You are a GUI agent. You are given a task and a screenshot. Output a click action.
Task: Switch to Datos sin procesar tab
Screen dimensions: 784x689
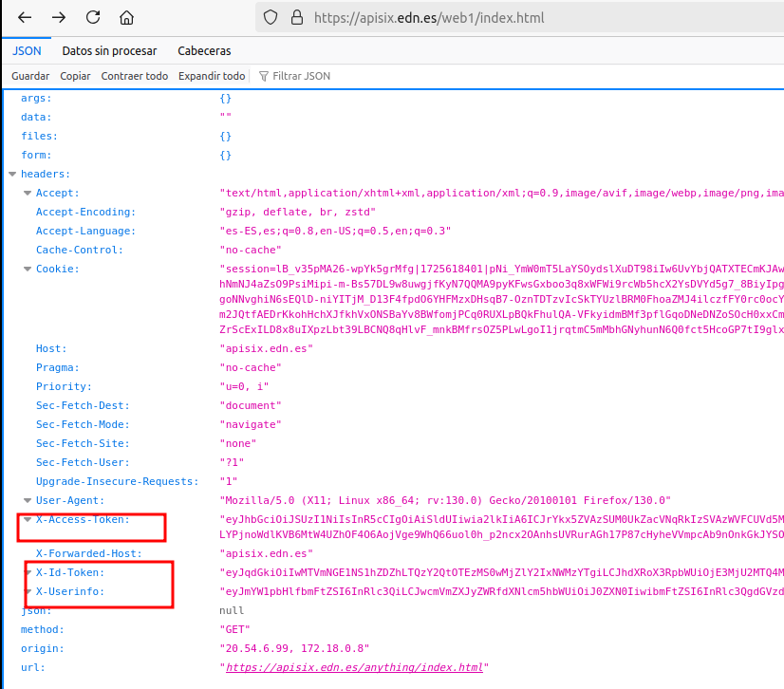click(x=109, y=51)
